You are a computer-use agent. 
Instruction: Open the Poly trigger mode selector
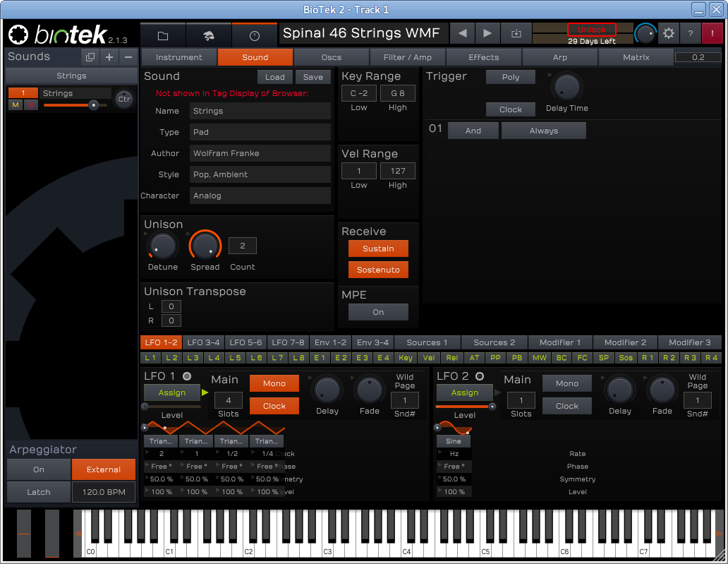511,77
